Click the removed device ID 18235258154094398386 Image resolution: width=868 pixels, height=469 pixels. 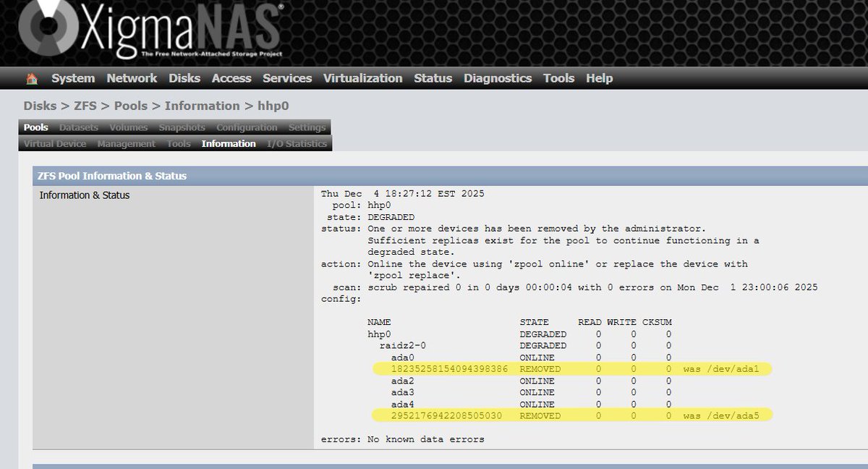449,369
